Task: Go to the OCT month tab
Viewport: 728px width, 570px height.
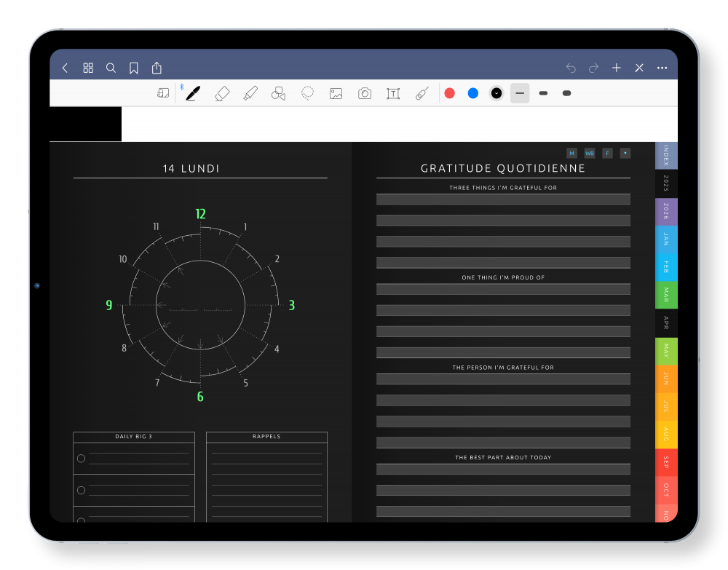Action: (666, 490)
